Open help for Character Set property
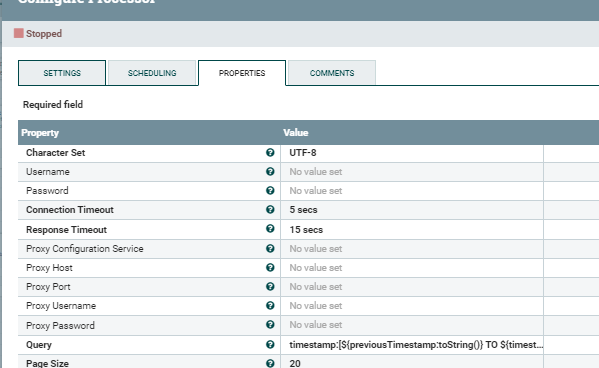 [270, 152]
